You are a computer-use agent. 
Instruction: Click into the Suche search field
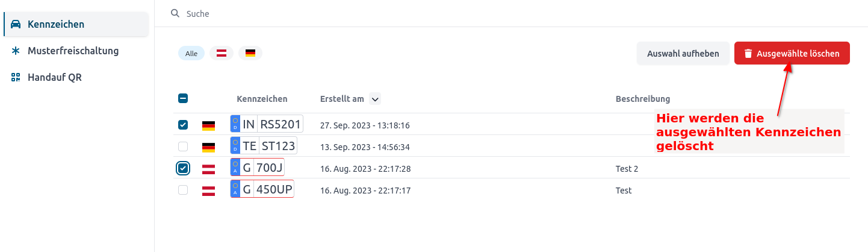pyautogui.click(x=510, y=13)
